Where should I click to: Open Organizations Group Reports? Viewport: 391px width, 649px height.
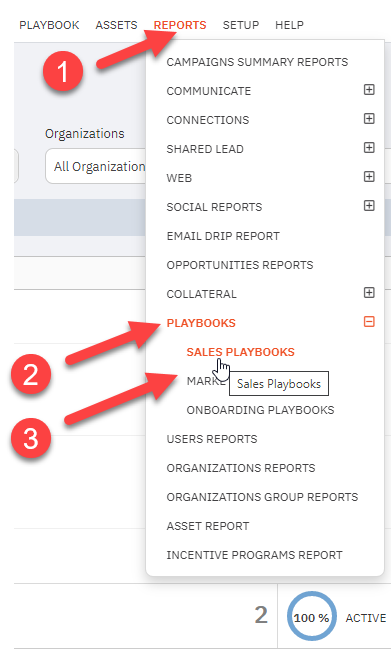click(x=262, y=497)
